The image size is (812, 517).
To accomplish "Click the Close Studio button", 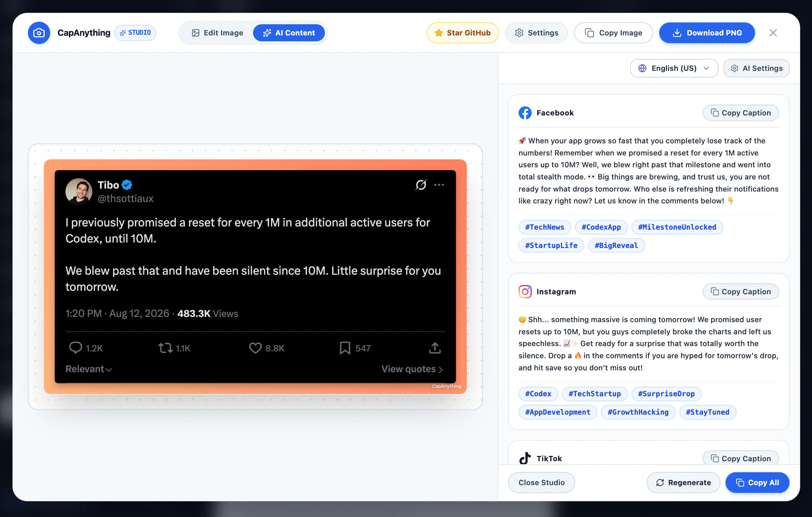I will 541,482.
